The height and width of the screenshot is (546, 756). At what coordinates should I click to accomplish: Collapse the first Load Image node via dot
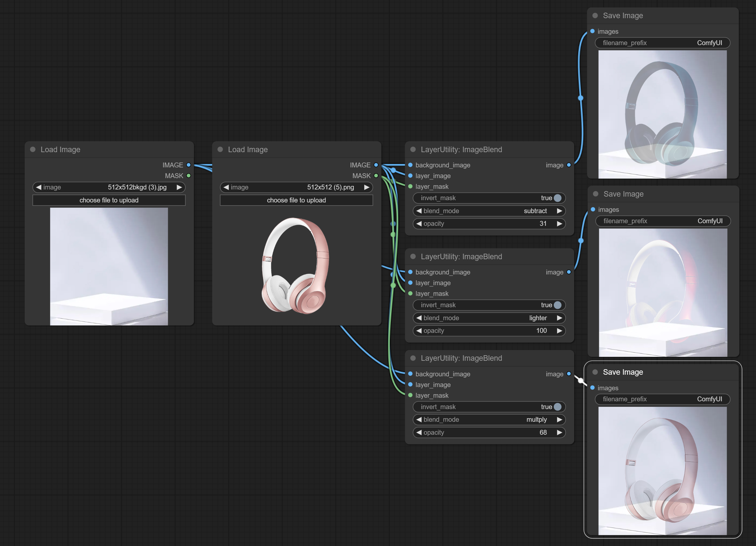click(33, 149)
